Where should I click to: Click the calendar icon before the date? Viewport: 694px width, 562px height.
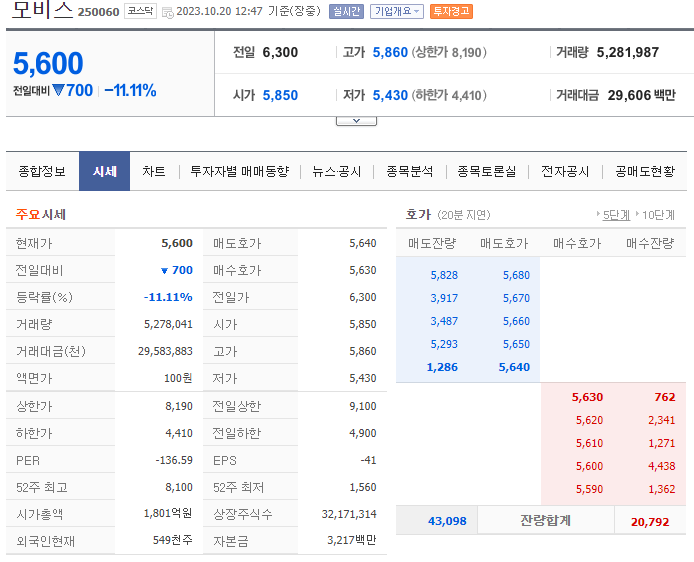pyautogui.click(x=168, y=12)
